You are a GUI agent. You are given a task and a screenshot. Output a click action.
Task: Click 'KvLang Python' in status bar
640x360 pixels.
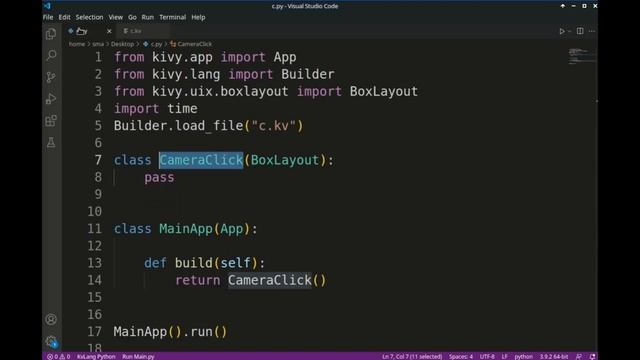[x=96, y=356]
